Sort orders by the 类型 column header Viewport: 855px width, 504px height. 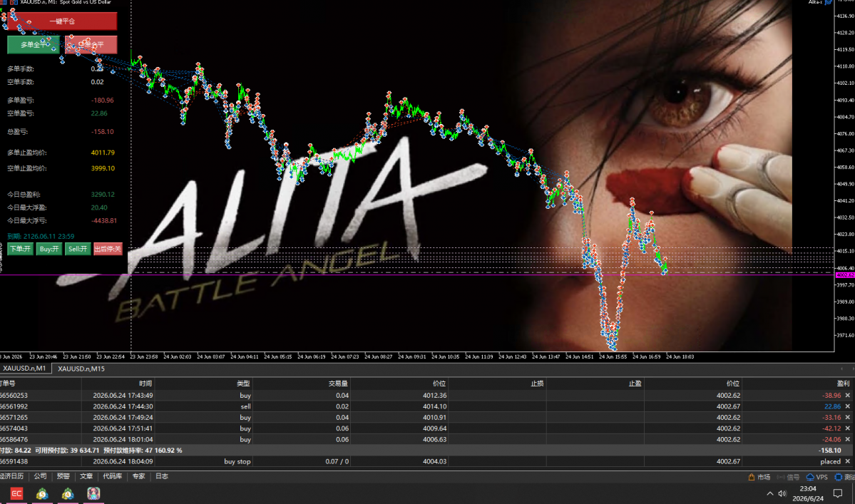tap(203, 384)
